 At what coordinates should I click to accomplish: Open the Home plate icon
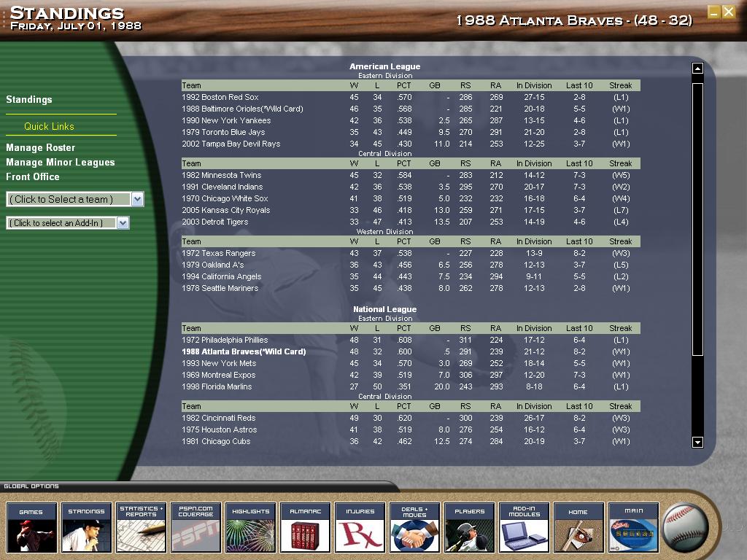pyautogui.click(x=578, y=527)
